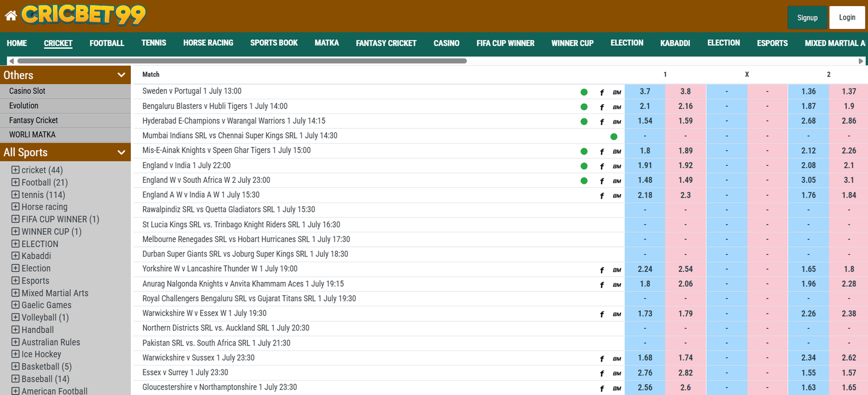Viewport: 868px width, 395px height.
Task: Open Casino Slot in the sidebar
Action: click(x=65, y=91)
